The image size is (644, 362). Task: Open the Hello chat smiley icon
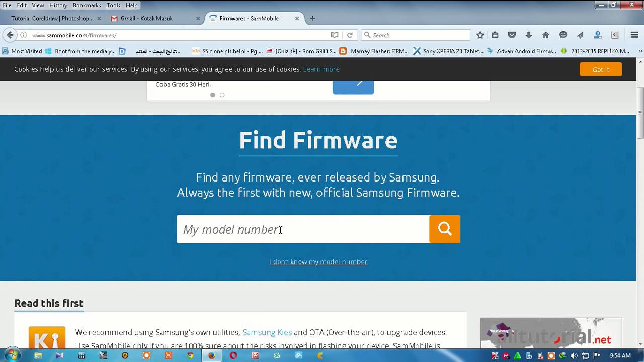tap(563, 35)
